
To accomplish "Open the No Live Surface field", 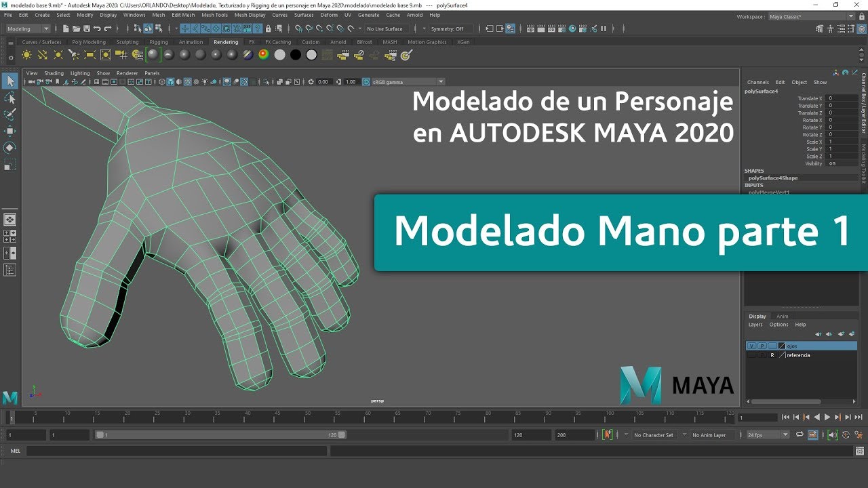I will [x=387, y=28].
